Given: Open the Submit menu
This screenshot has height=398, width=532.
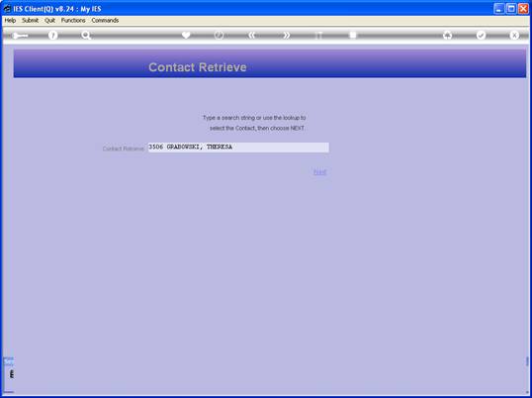Looking at the screenshot, I should (31, 21).
